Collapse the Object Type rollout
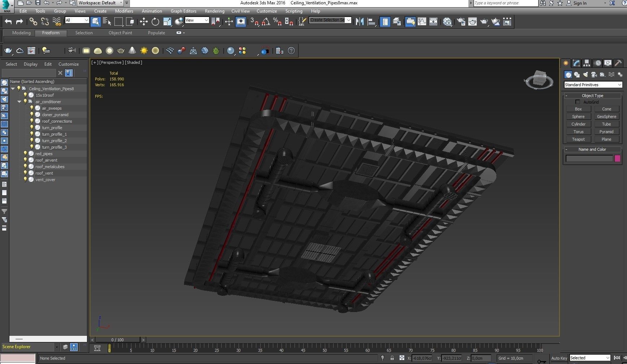The width and height of the screenshot is (627, 364). tap(592, 96)
